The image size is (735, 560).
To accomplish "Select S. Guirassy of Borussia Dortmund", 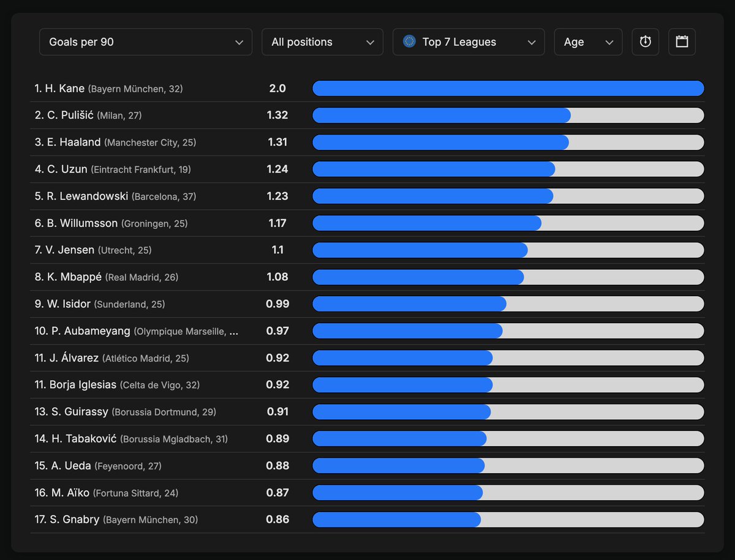I will (126, 412).
